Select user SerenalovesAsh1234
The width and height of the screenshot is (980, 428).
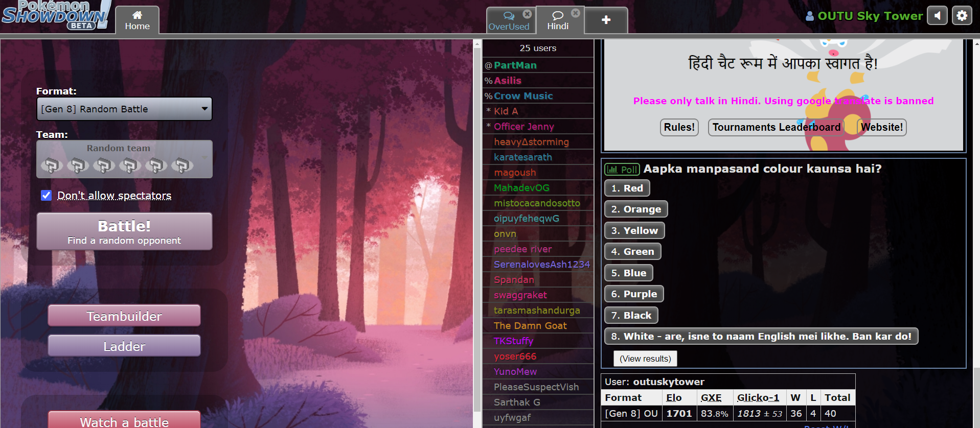[538, 264]
